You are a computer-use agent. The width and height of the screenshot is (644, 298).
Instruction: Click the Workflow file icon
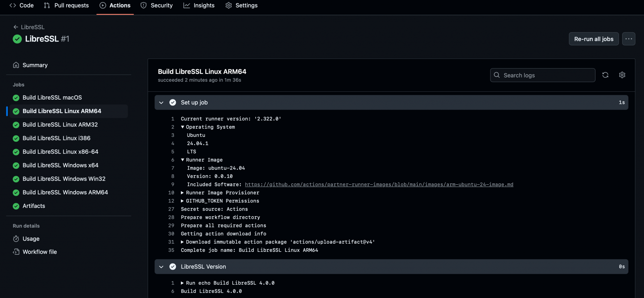(16, 252)
